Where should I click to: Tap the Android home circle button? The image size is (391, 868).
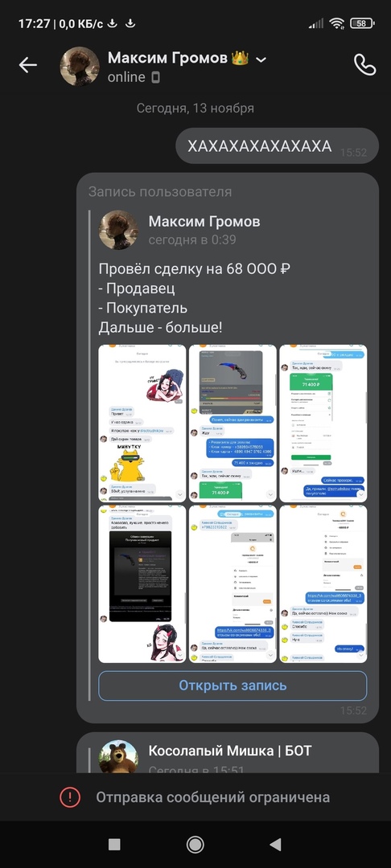[x=195, y=844]
